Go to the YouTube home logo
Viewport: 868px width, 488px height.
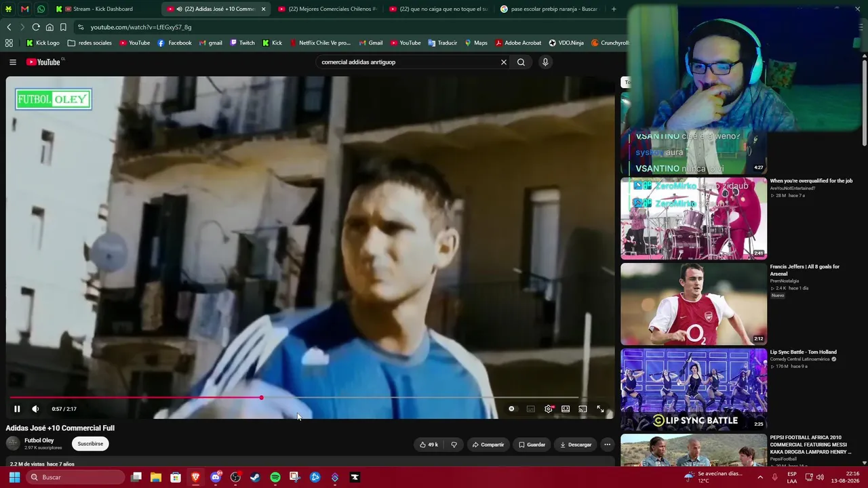coord(45,62)
